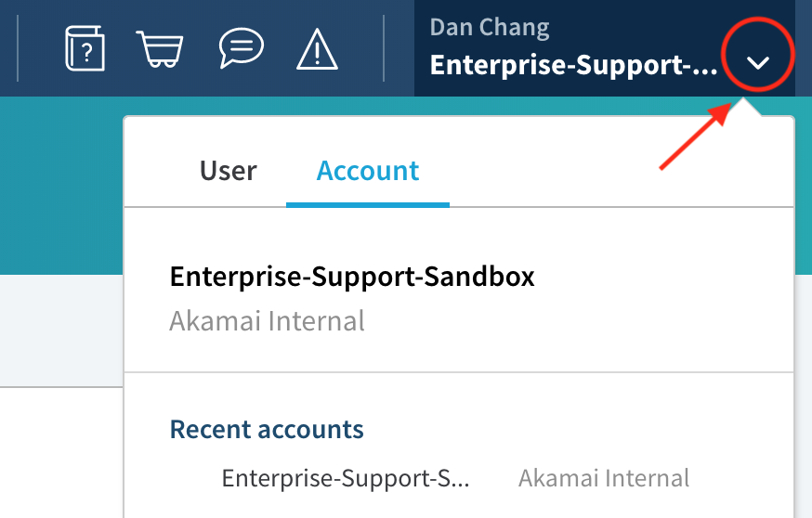Collapse the account menu with the chevron
The height and width of the screenshot is (518, 812).
click(x=759, y=63)
